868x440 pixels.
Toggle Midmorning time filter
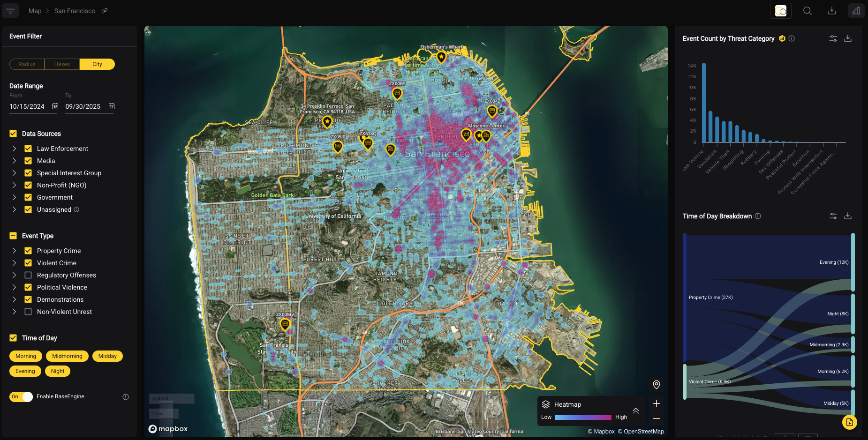67,356
